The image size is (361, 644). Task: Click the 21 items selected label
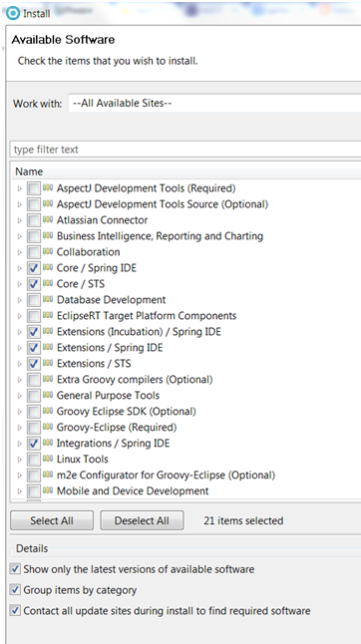coord(243,520)
